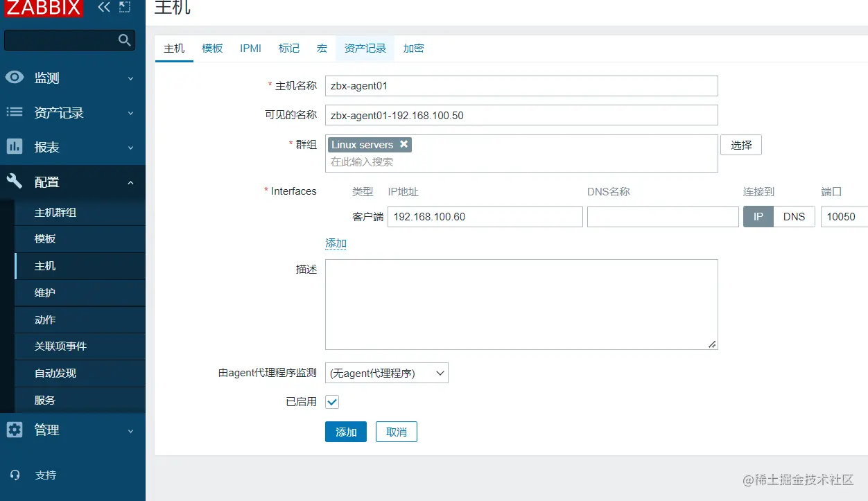Click the IP地址 field

point(485,217)
